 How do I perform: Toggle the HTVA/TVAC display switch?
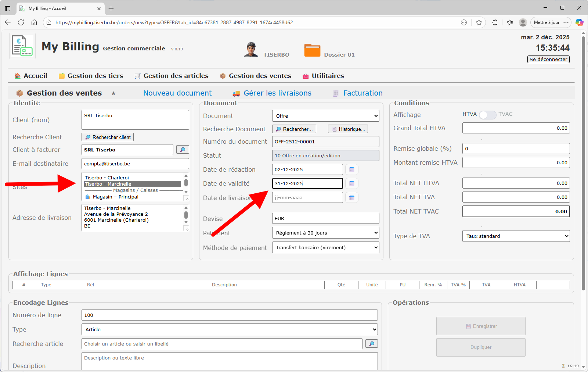487,115
